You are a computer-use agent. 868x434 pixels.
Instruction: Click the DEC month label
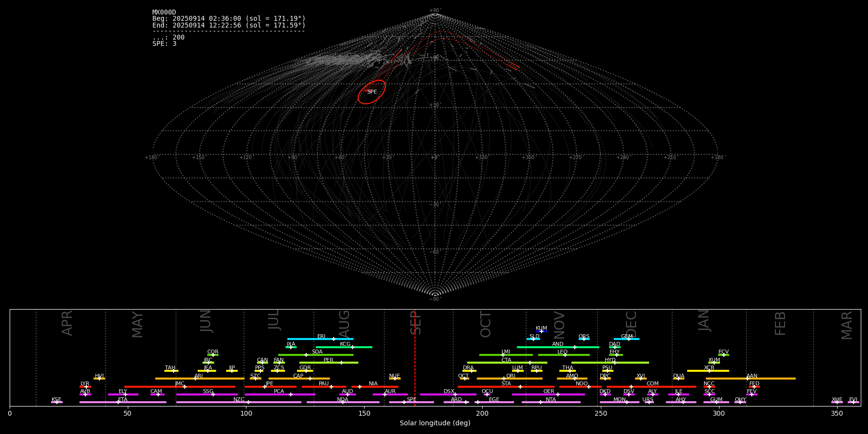point(631,325)
